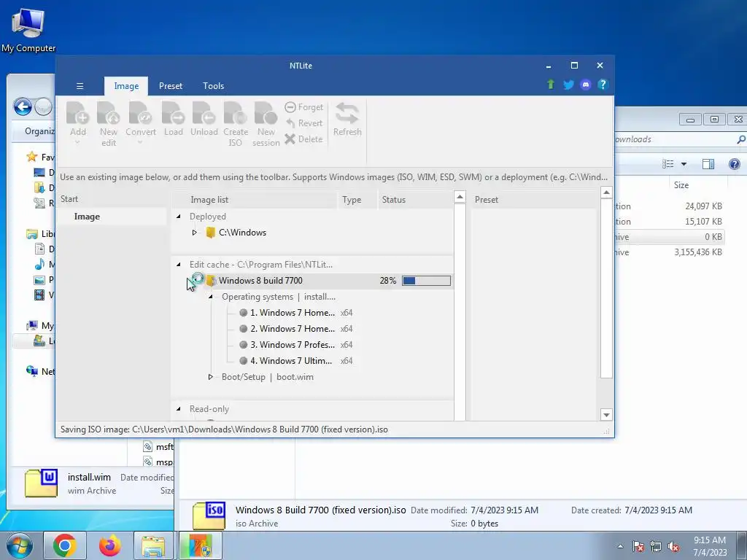747x560 pixels.
Task: Click Explorer back button
Action: (23, 106)
